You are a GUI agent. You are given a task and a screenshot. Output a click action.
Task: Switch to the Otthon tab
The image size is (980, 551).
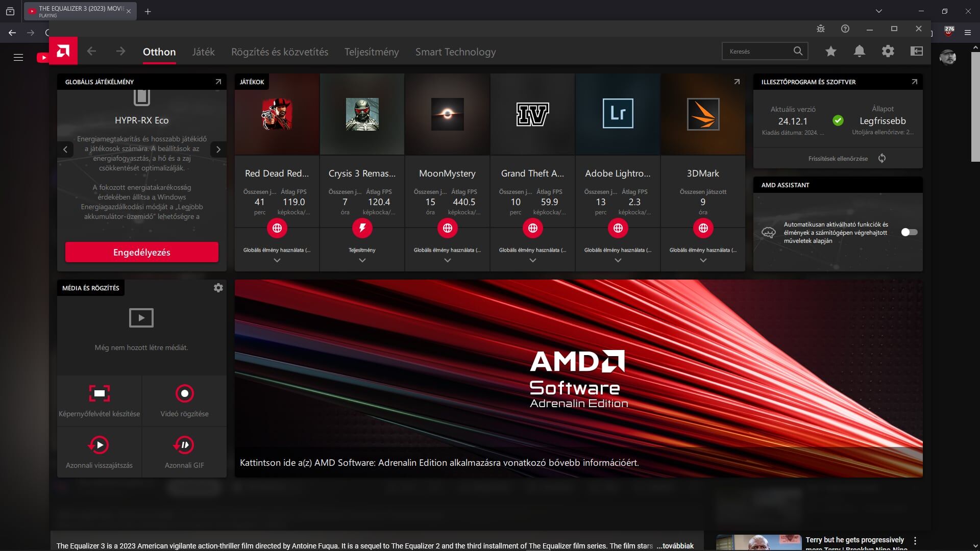coord(159,52)
